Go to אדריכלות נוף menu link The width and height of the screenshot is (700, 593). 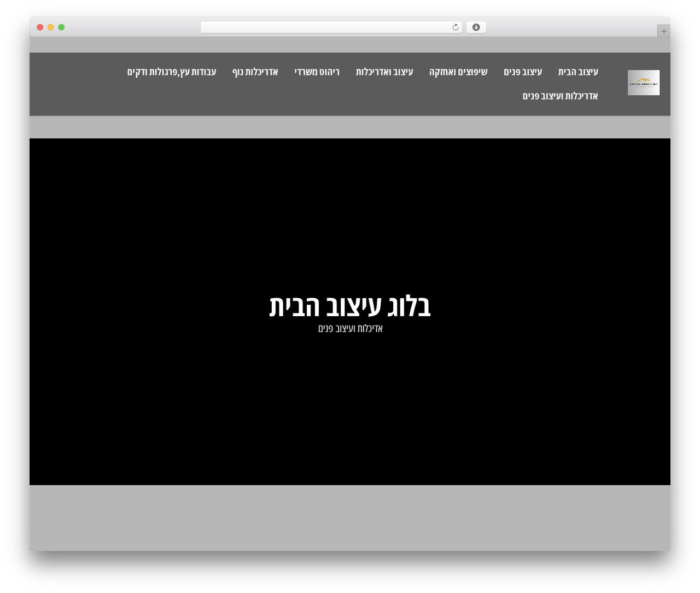tap(255, 72)
